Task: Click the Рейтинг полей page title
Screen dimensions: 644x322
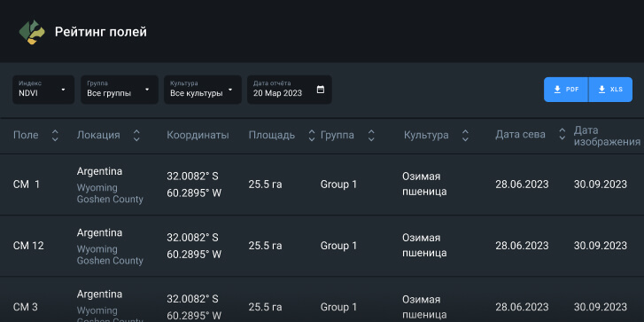Action: [101, 32]
